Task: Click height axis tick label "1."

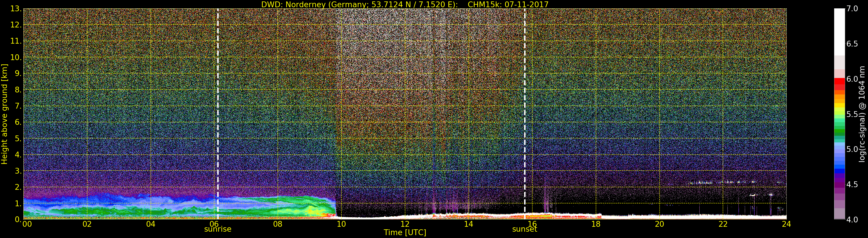Action: [18, 203]
